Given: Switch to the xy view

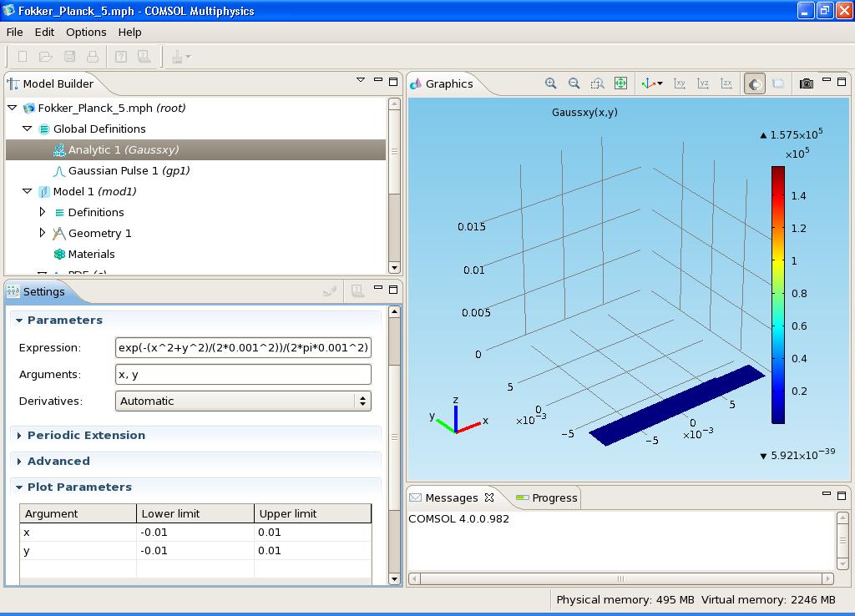Looking at the screenshot, I should 680,83.
